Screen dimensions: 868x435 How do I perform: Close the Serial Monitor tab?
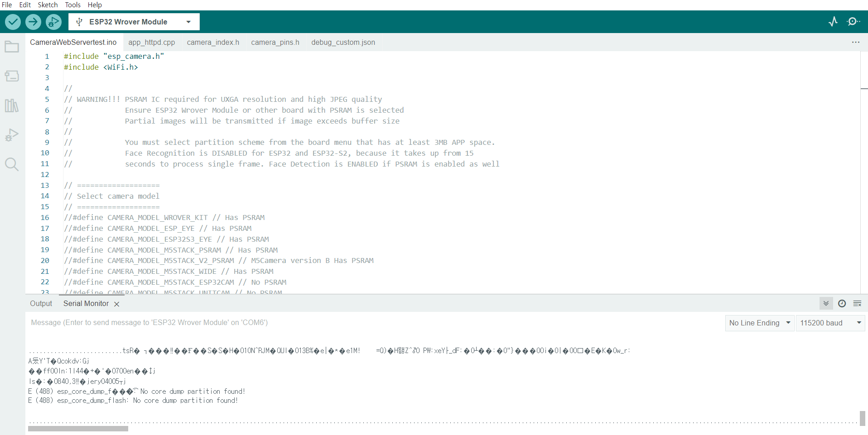(117, 304)
